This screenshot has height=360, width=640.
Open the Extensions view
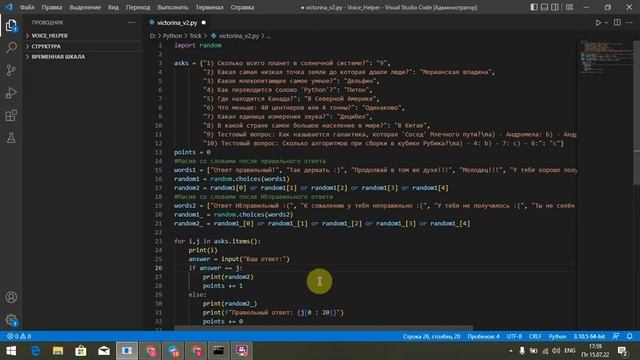pos(11,116)
